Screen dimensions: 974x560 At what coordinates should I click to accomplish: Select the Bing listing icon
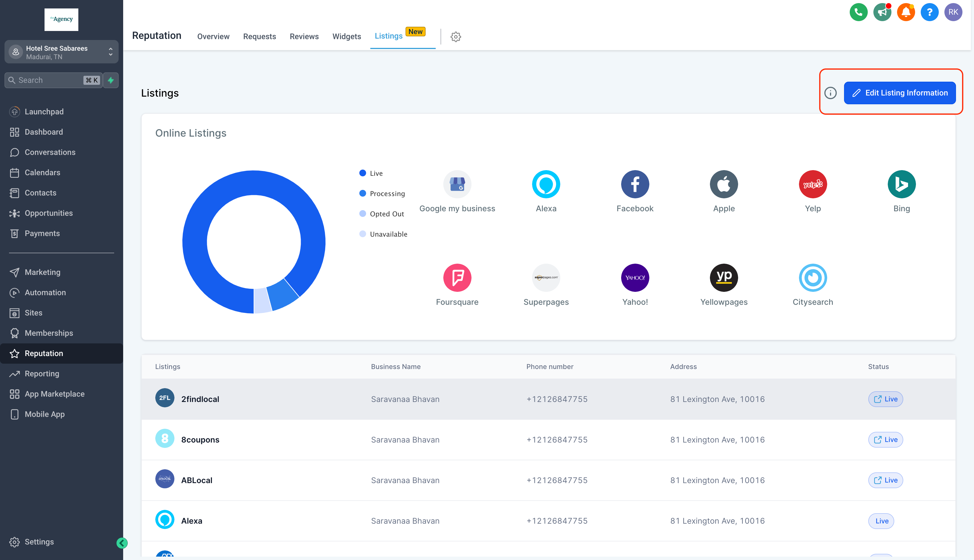(902, 184)
